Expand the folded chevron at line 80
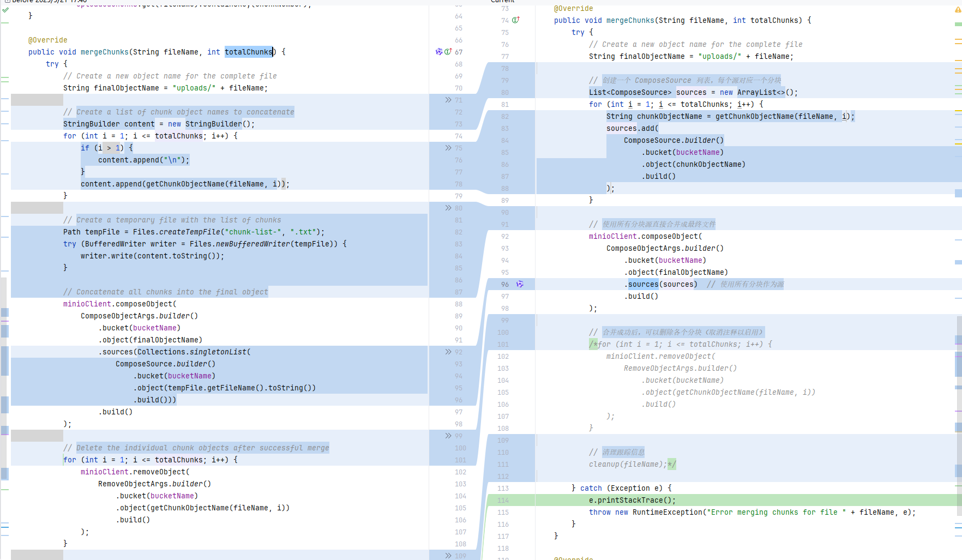Viewport: 962px width, 560px height. tap(448, 208)
